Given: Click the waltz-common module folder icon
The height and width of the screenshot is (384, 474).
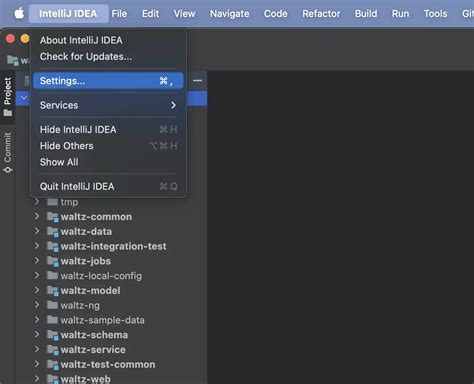Looking at the screenshot, I should 53,217.
